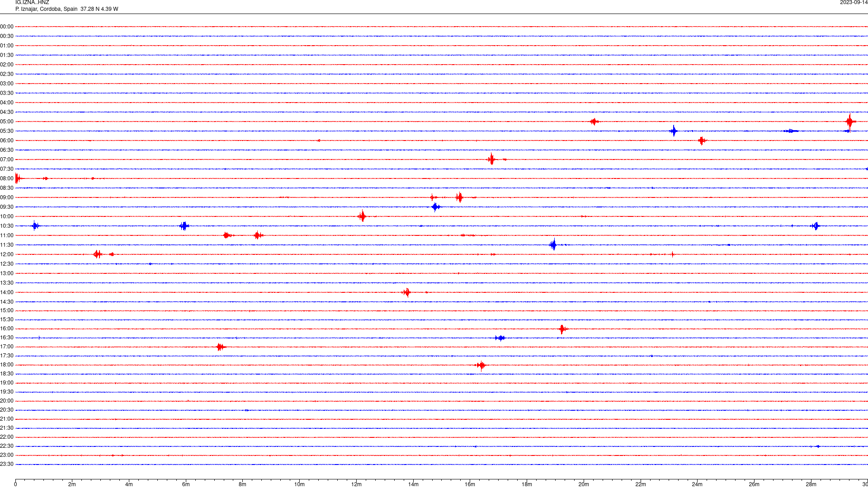Click the 03:00 time label

coord(7,84)
